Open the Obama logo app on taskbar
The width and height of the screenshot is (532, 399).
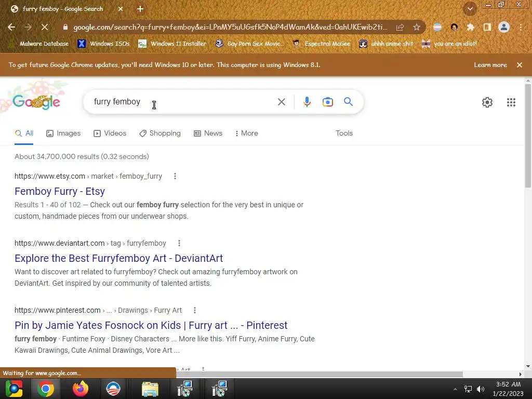[x=113, y=389]
